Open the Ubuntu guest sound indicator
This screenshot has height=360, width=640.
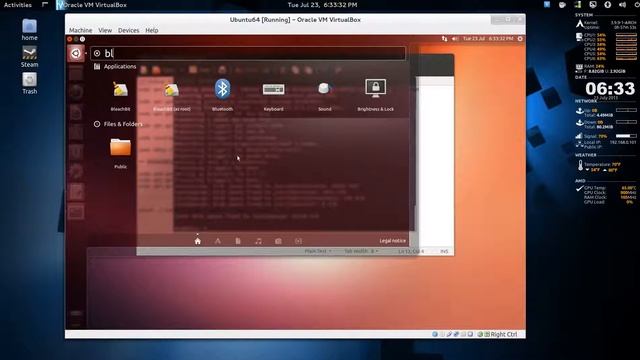tap(455, 39)
